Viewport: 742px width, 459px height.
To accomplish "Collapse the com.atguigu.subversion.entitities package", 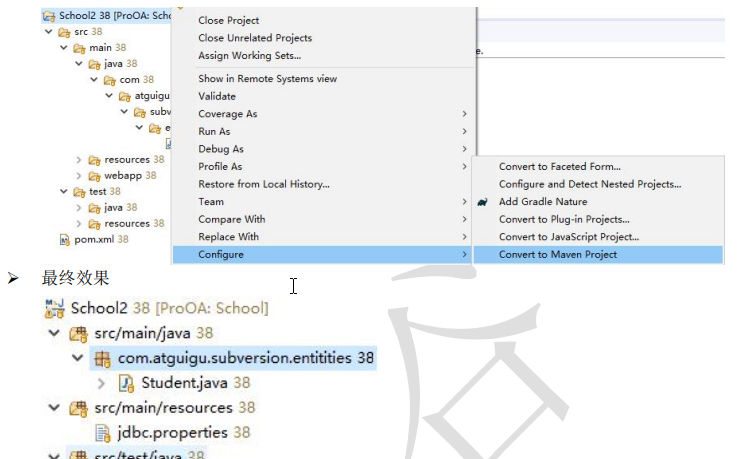I will [x=78, y=358].
